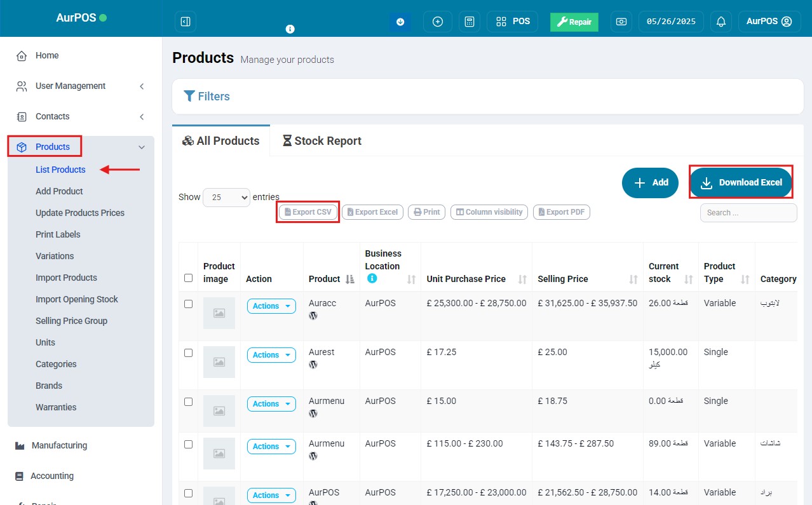Open the calculator icon in top bar
This screenshot has height=505, width=812.
point(470,22)
